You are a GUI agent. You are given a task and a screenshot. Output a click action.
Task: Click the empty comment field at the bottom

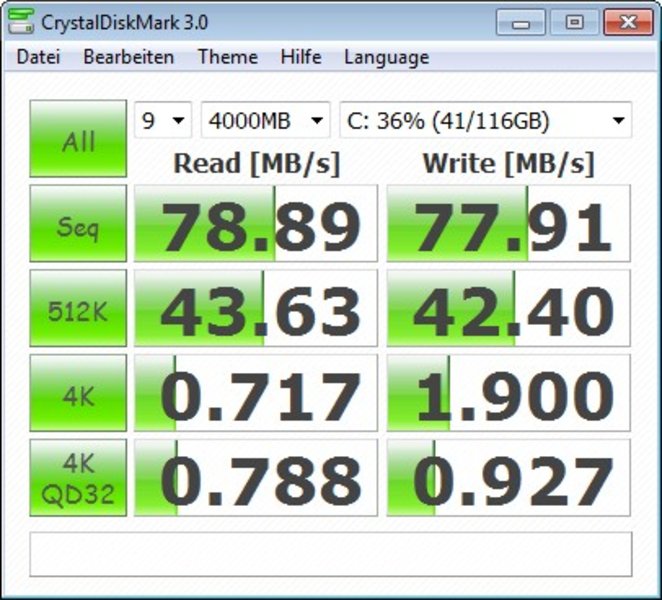[331, 554]
